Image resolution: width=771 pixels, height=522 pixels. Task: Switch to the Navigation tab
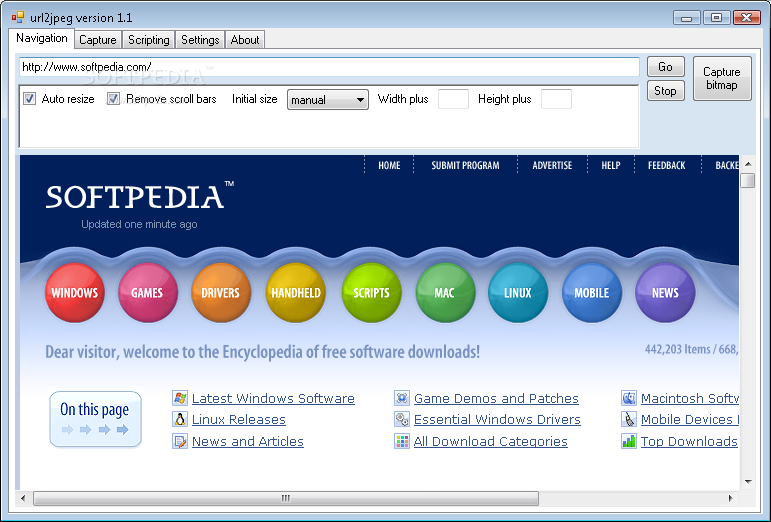[x=42, y=38]
